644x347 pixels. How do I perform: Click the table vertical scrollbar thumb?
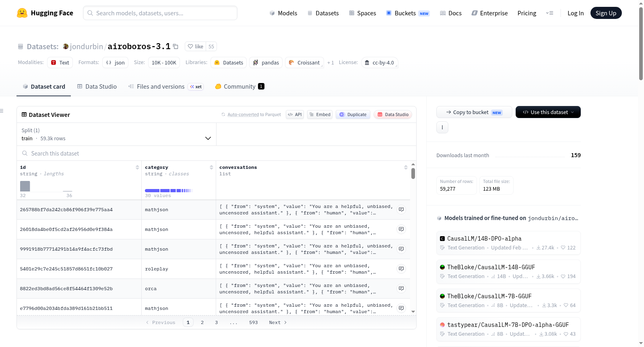(413, 173)
